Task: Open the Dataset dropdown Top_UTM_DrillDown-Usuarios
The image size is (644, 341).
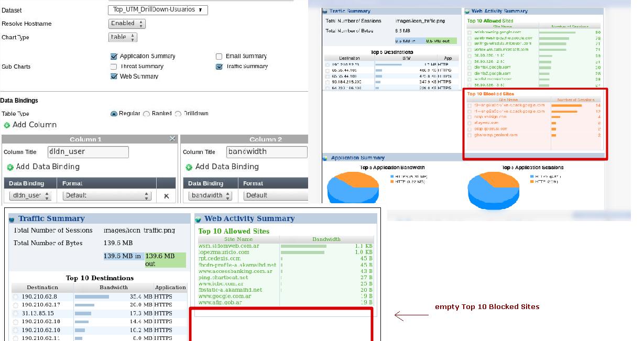Action: [x=158, y=10]
